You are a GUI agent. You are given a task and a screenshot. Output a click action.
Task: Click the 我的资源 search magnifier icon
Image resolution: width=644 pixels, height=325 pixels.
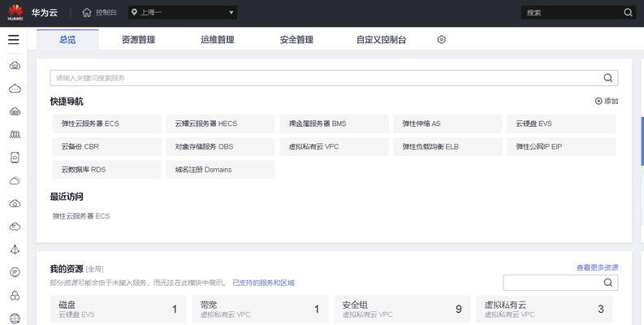607,282
